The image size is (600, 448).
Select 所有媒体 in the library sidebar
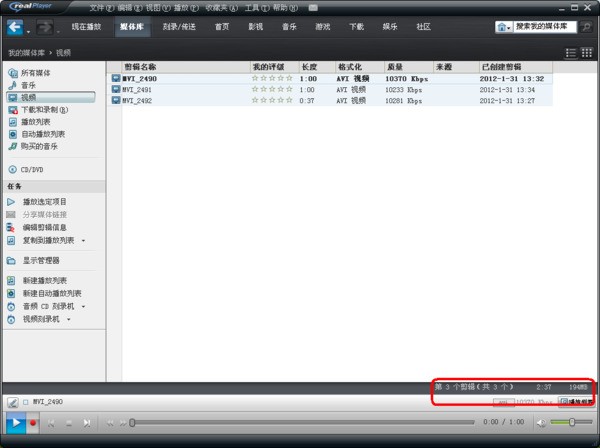tap(36, 74)
